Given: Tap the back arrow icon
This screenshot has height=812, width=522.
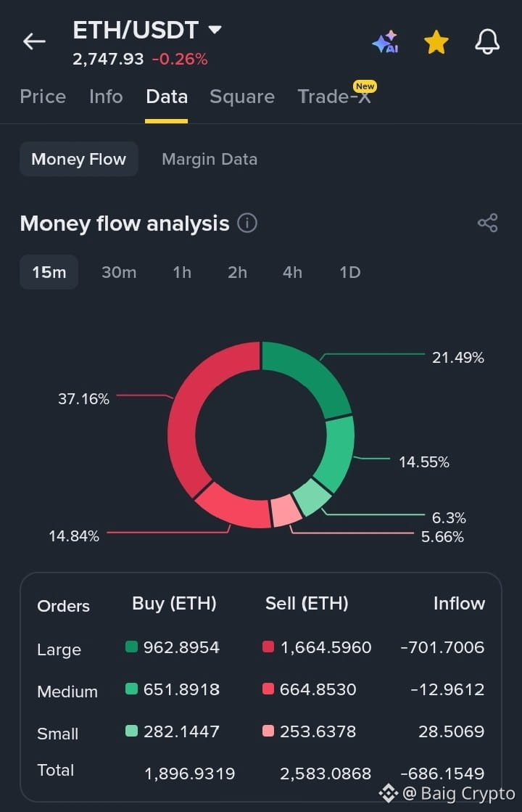Looking at the screenshot, I should (x=34, y=41).
